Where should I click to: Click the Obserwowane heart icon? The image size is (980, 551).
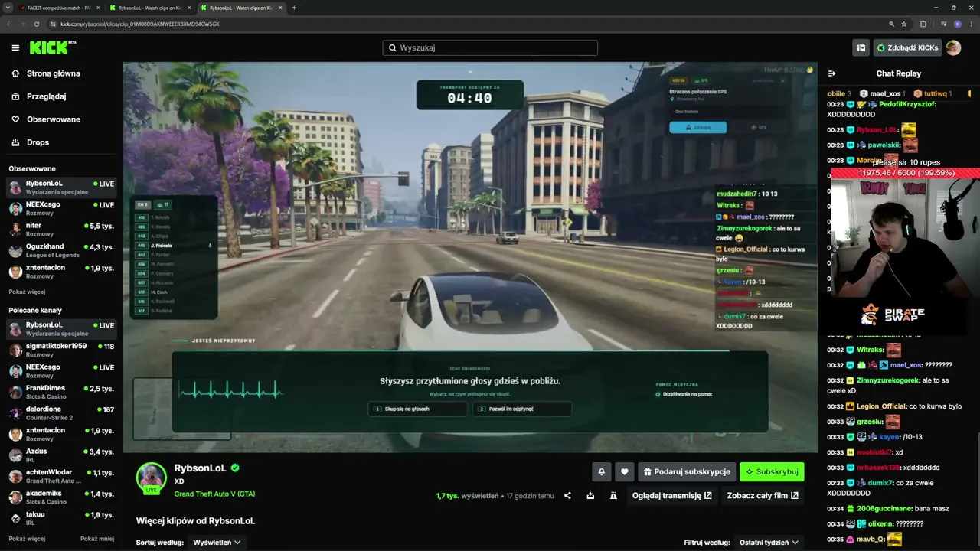[x=15, y=119]
